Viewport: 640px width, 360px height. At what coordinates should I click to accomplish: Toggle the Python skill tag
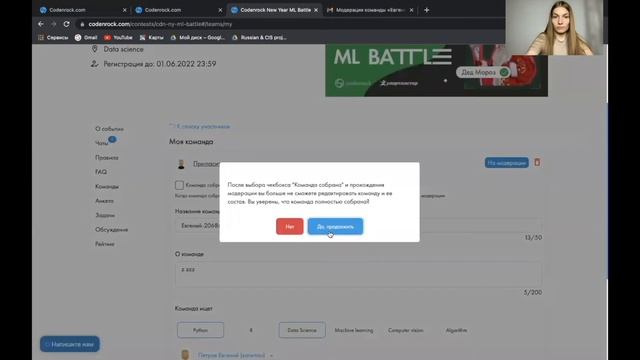(x=200, y=330)
